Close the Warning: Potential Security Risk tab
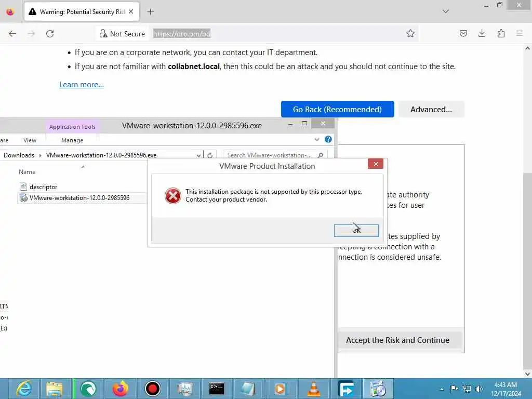Image resolution: width=532 pixels, height=399 pixels. 131,11
